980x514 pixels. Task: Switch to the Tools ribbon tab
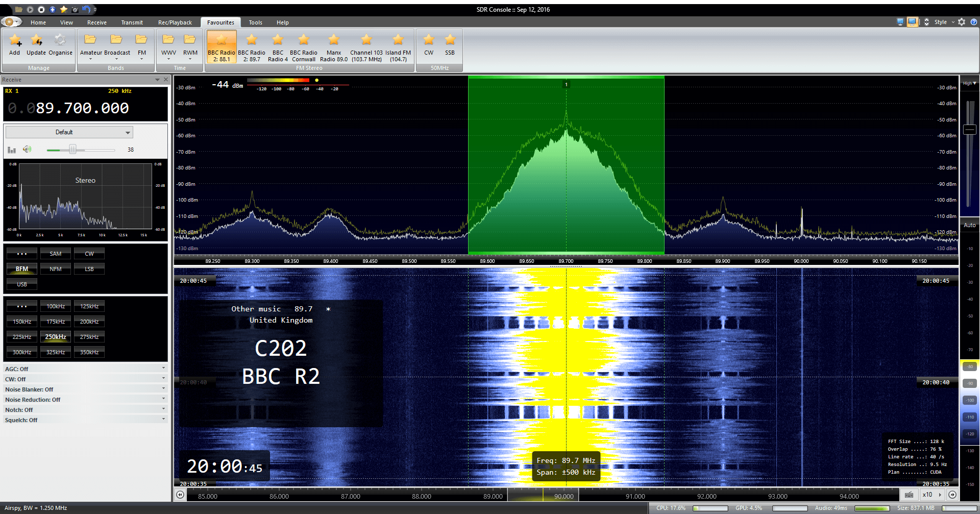(255, 22)
